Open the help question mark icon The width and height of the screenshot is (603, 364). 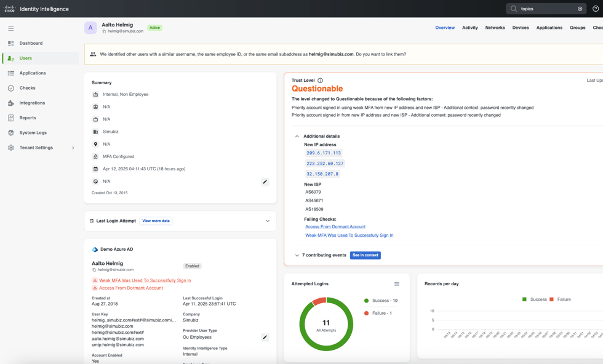pyautogui.click(x=596, y=9)
